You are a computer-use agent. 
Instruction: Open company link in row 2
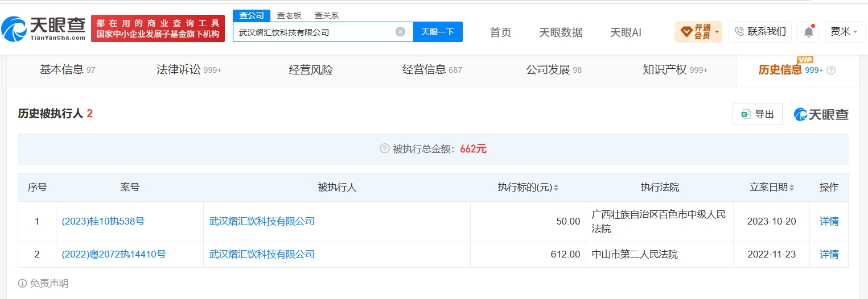pyautogui.click(x=262, y=254)
